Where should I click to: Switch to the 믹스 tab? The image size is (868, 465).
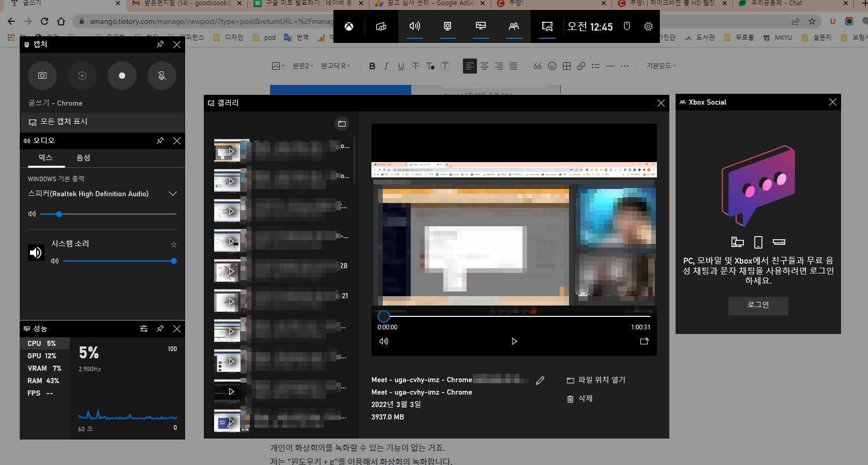(x=46, y=158)
